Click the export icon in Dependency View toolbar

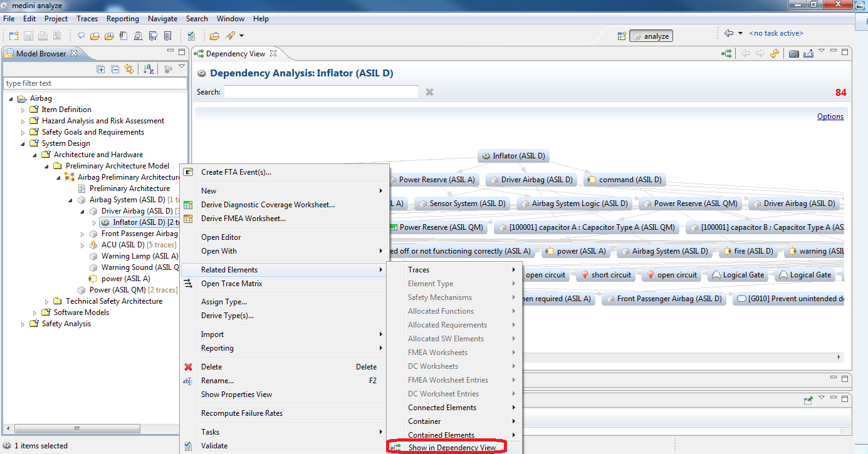tap(808, 54)
